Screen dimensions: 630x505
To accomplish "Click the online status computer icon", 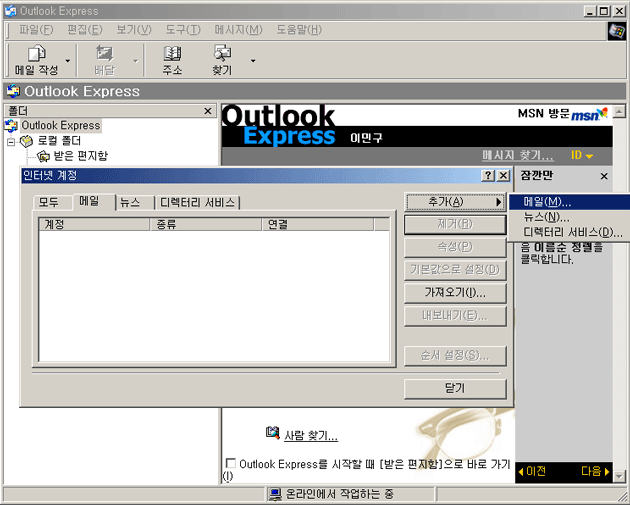I will (x=275, y=494).
